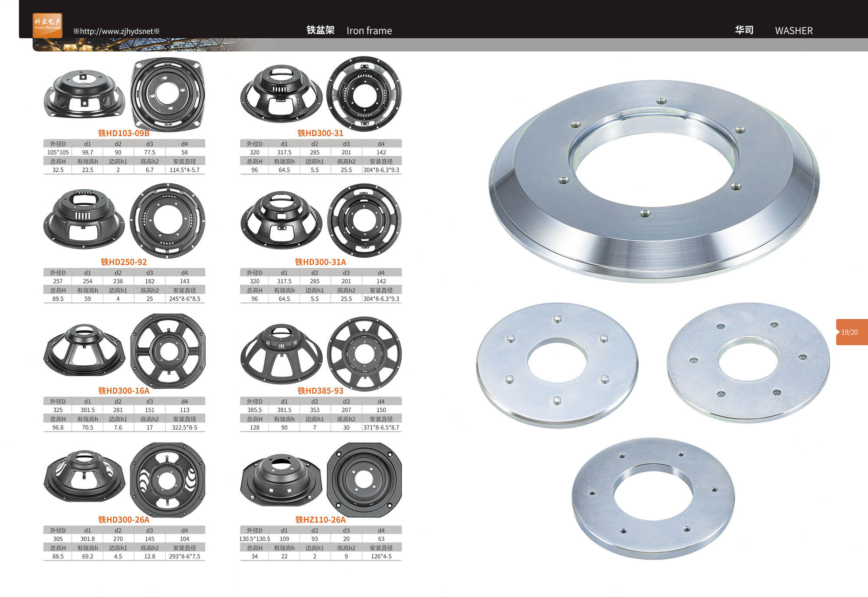Click the 铁HD300-26A side view photo

pyautogui.click(x=84, y=476)
